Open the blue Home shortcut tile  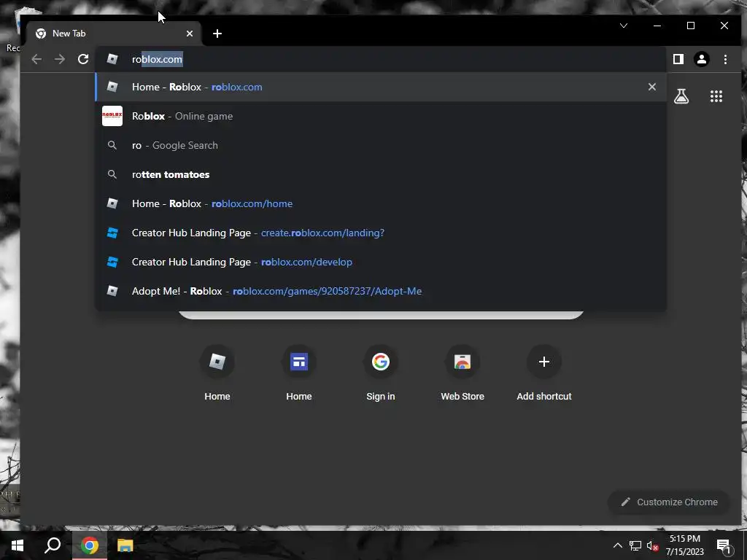(298, 374)
